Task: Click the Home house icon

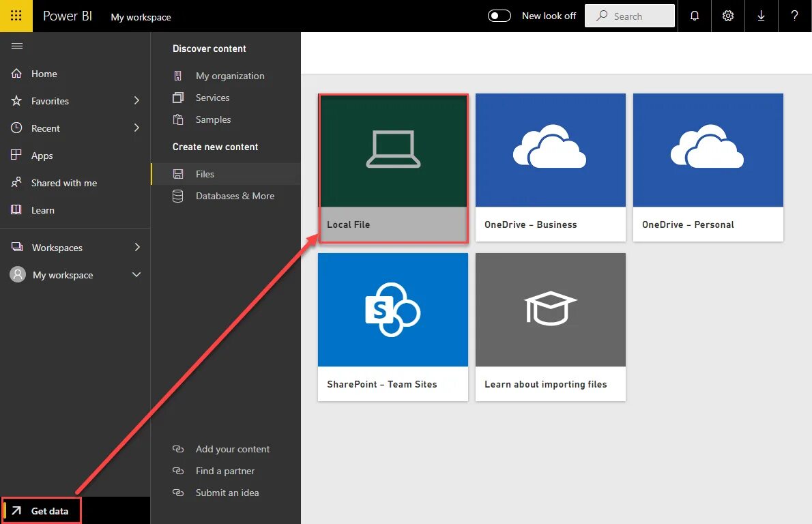Action: pyautogui.click(x=16, y=74)
